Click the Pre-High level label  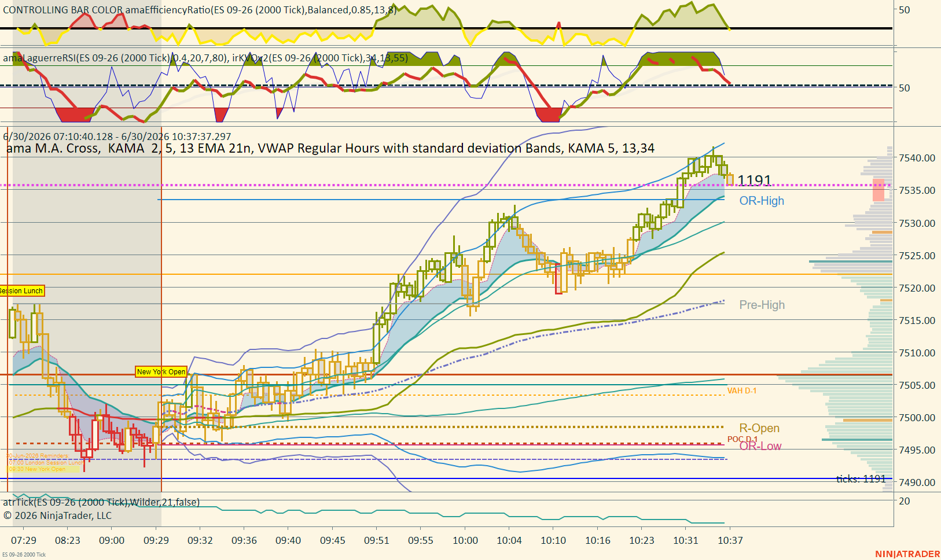pos(762,305)
